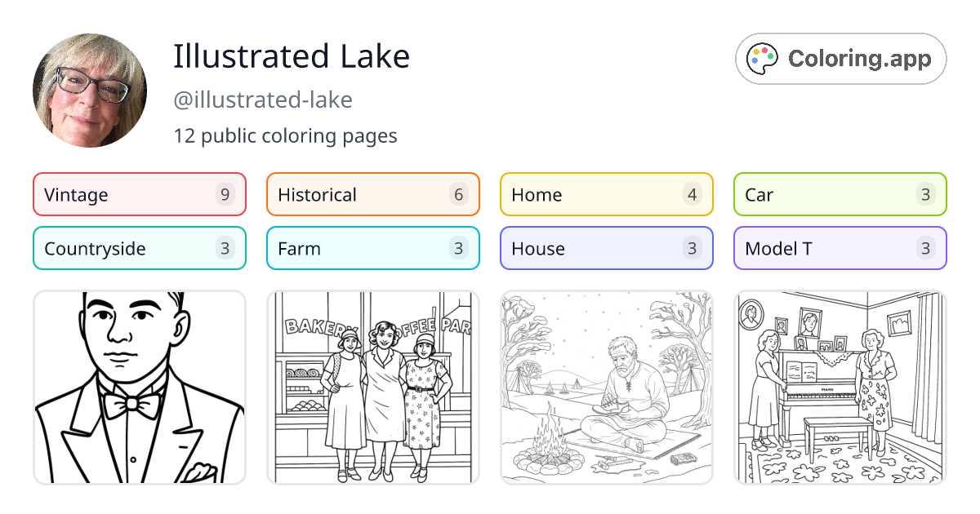Click the count badge on Historical tag
Screen dimensions: 980x514
(458, 194)
